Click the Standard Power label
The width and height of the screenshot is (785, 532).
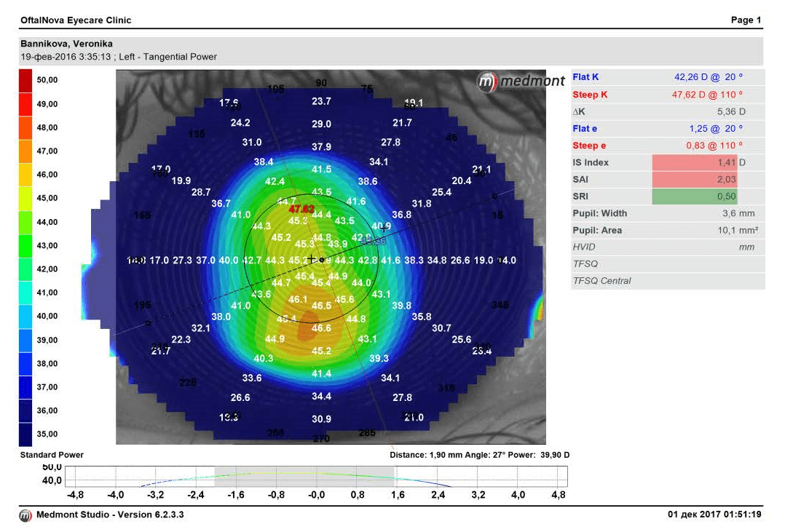[x=52, y=455]
